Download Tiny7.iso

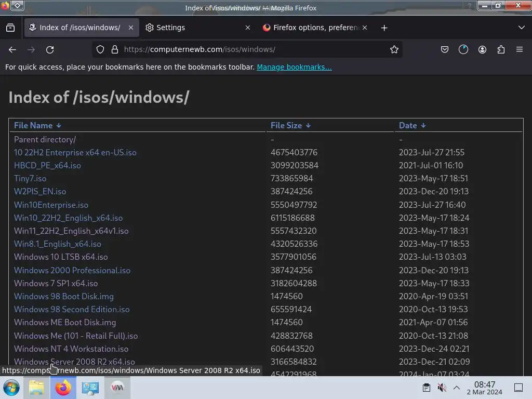point(30,179)
